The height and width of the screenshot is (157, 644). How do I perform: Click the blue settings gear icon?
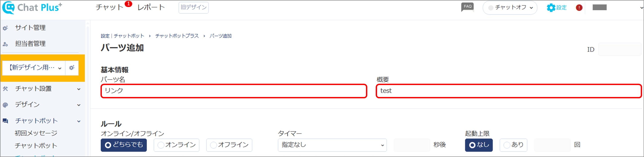[x=551, y=8]
